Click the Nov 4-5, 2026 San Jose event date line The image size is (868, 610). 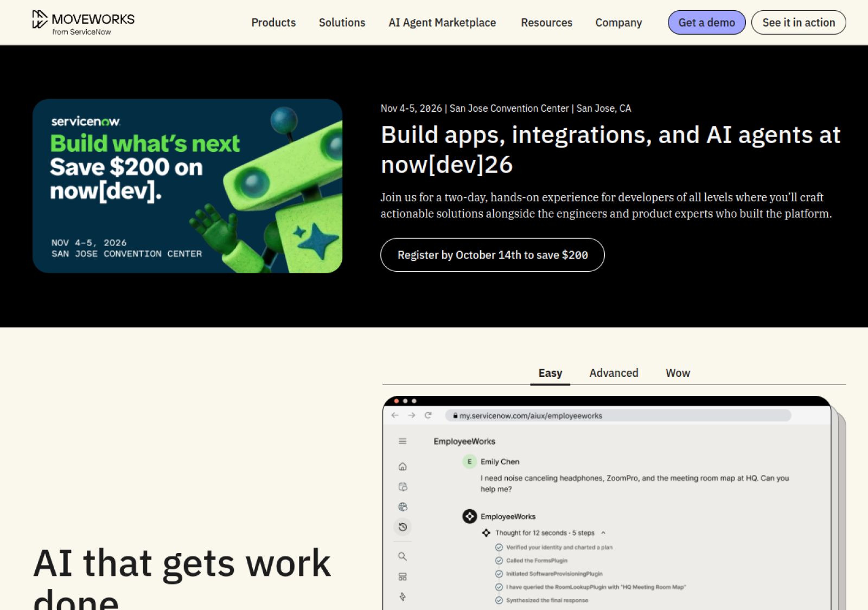tap(506, 108)
